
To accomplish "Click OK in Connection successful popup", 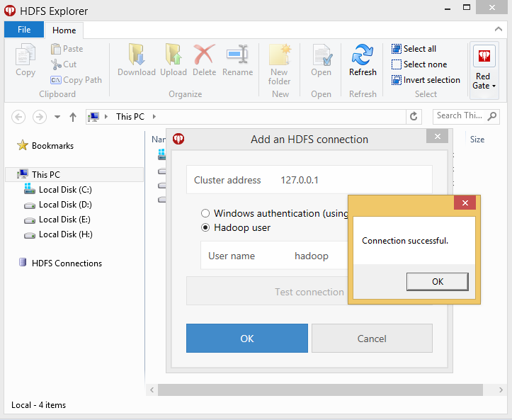I will pyautogui.click(x=438, y=282).
